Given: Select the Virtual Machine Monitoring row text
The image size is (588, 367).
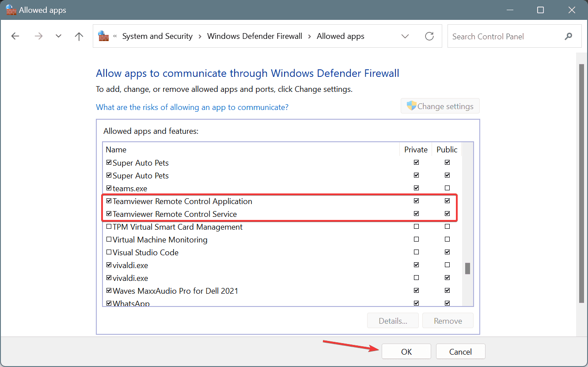Looking at the screenshot, I should (160, 240).
